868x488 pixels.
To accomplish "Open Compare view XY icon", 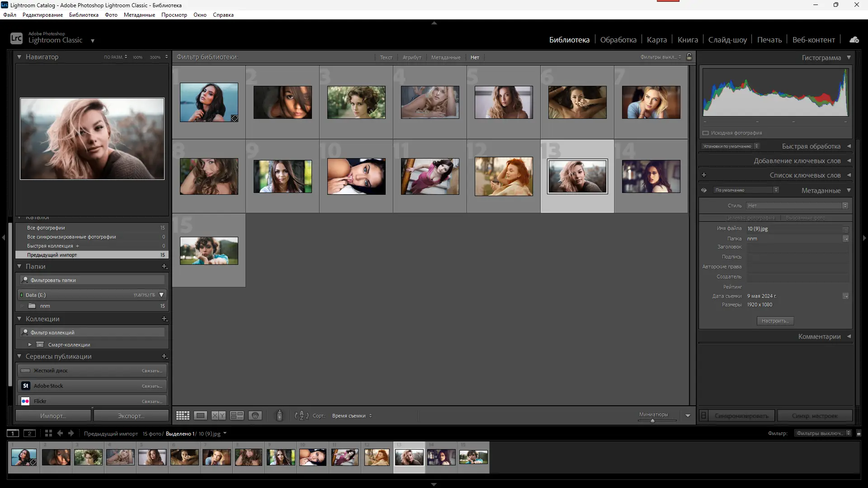I will click(x=218, y=416).
